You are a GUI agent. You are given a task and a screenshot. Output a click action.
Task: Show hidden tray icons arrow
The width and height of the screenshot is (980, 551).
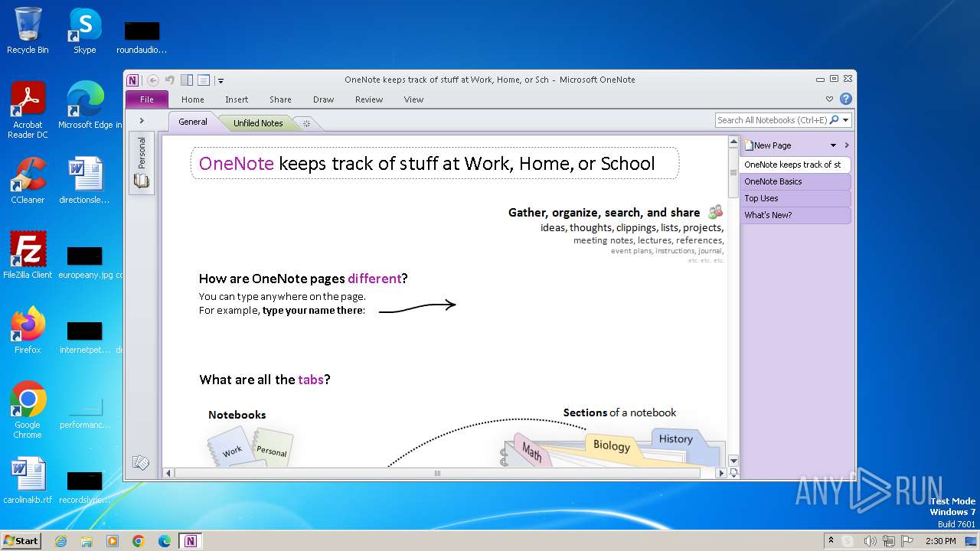[831, 540]
